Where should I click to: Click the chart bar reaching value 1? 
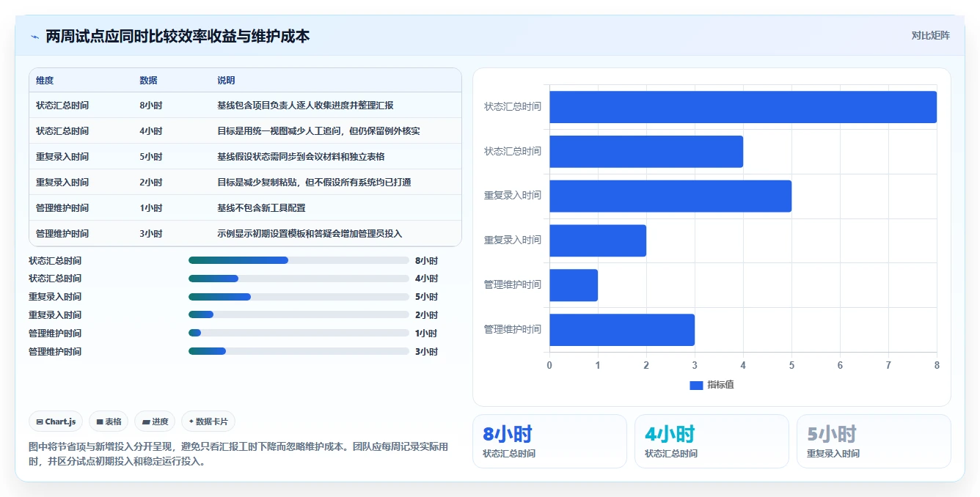pos(574,285)
